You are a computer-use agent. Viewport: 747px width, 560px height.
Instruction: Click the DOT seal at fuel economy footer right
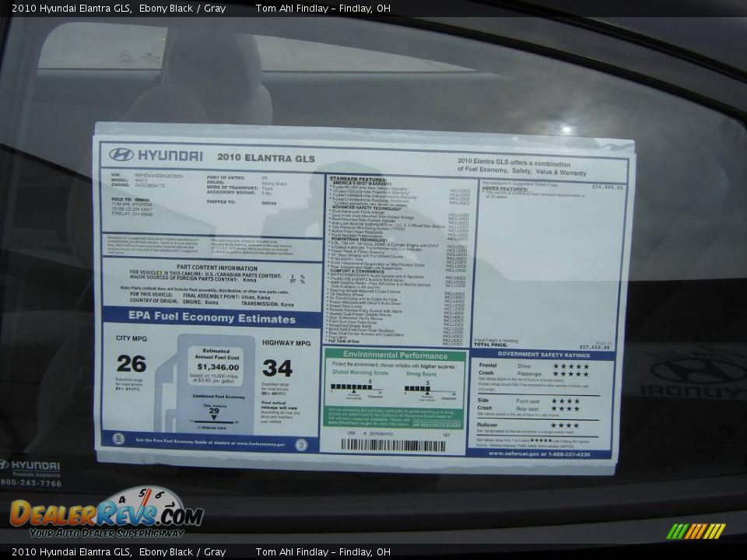(301, 444)
